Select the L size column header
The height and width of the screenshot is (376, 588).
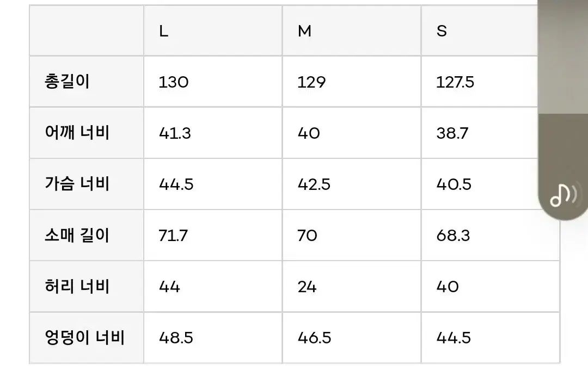click(164, 31)
